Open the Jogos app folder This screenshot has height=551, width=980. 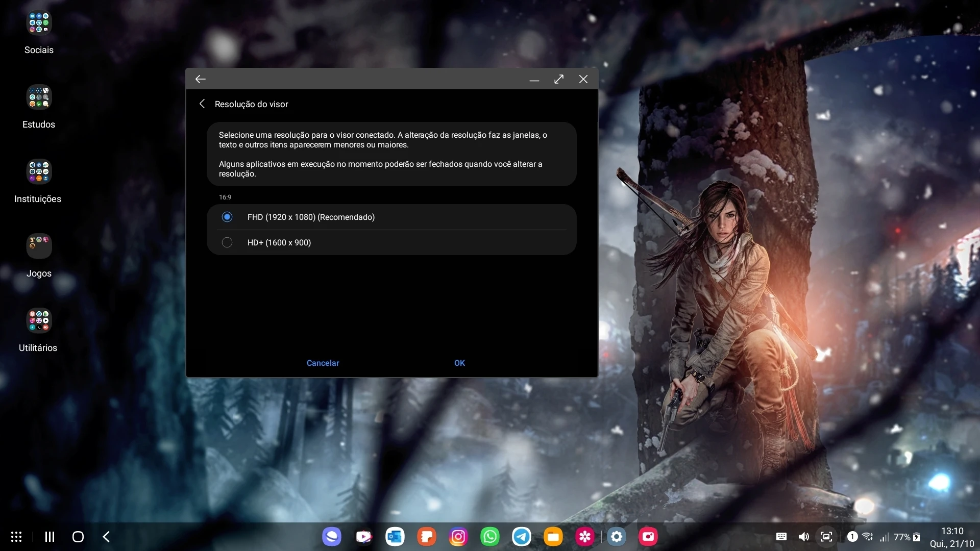[39, 246]
